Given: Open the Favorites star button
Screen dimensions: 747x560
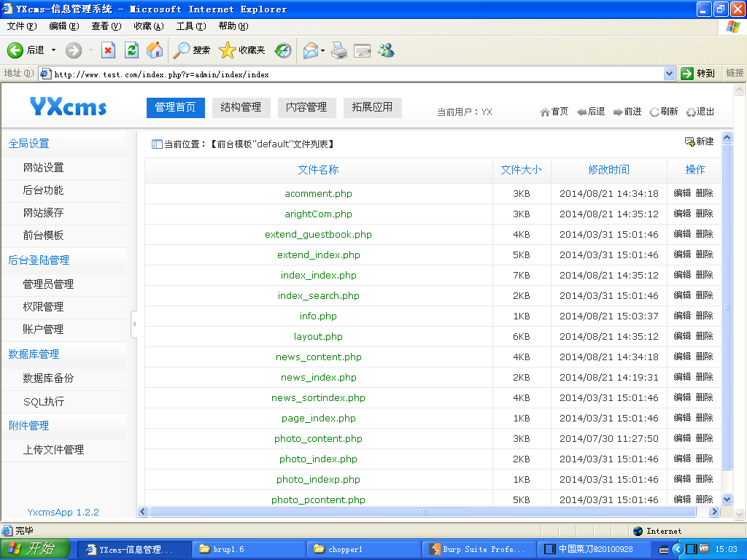Looking at the screenshot, I should pyautogui.click(x=241, y=50).
